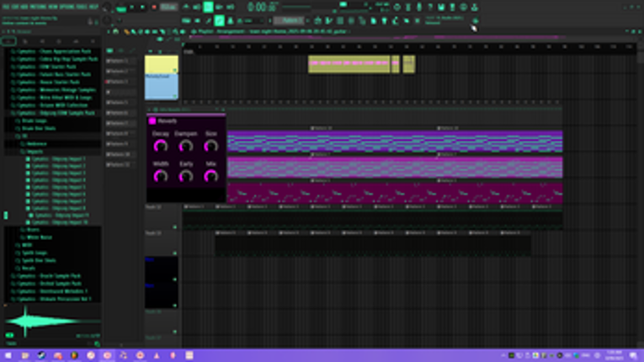644x362 pixels.
Task: Select the Delete tool in playlist toolbar
Action: (x=141, y=32)
